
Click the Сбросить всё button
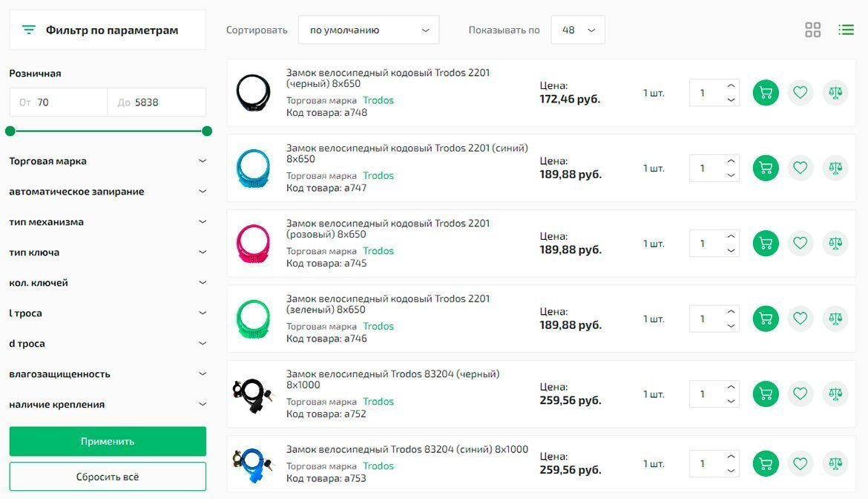click(108, 477)
